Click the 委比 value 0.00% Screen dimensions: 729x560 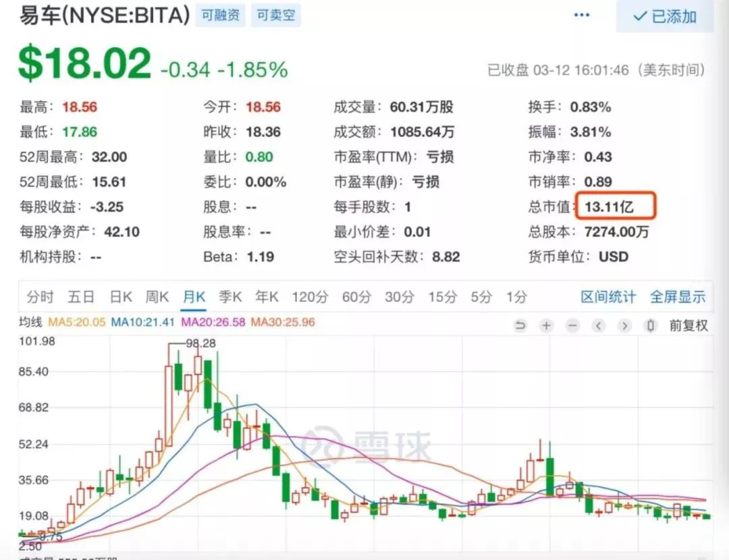pyautogui.click(x=265, y=181)
